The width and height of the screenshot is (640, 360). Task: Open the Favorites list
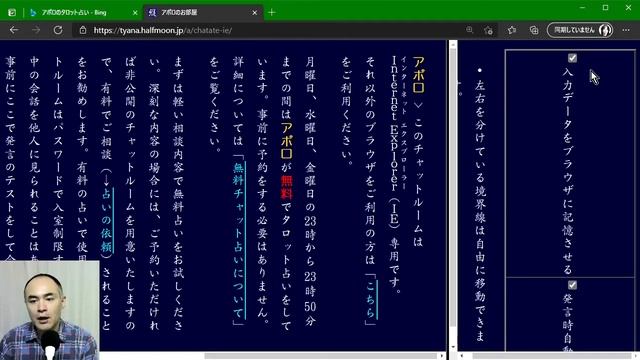point(512,30)
